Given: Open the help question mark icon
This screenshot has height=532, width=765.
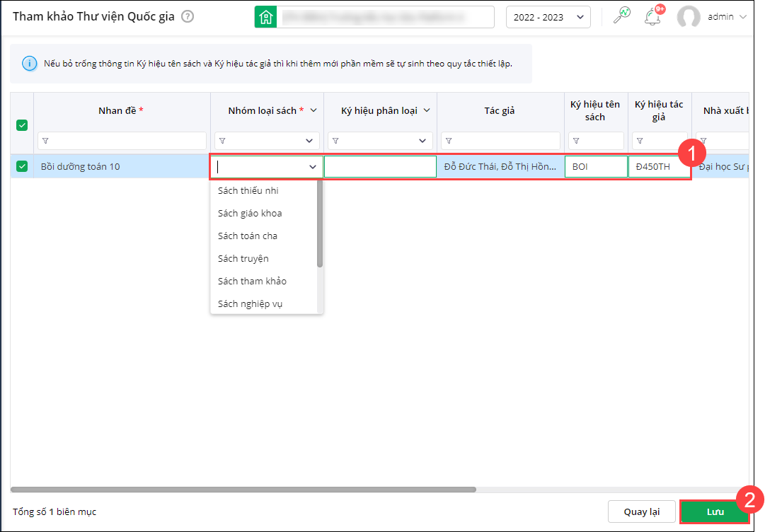Looking at the screenshot, I should [188, 17].
